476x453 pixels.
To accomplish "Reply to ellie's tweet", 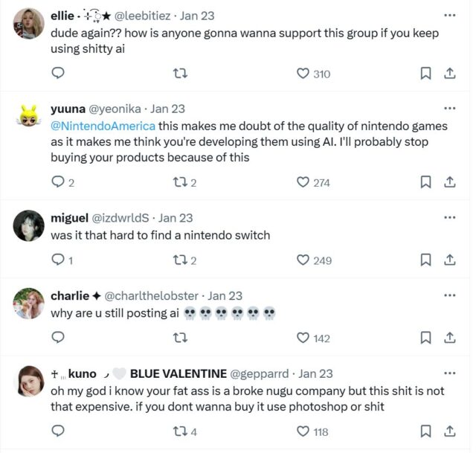I will (58, 74).
